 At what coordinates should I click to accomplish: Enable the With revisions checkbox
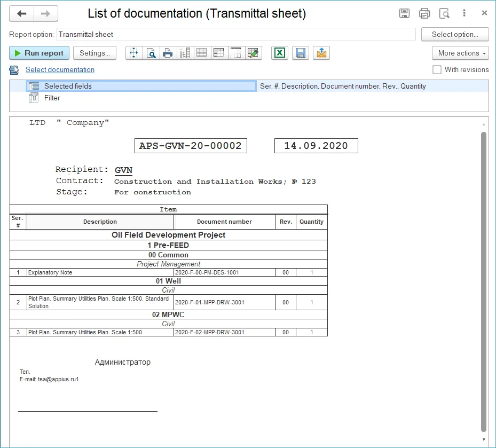pyautogui.click(x=437, y=69)
